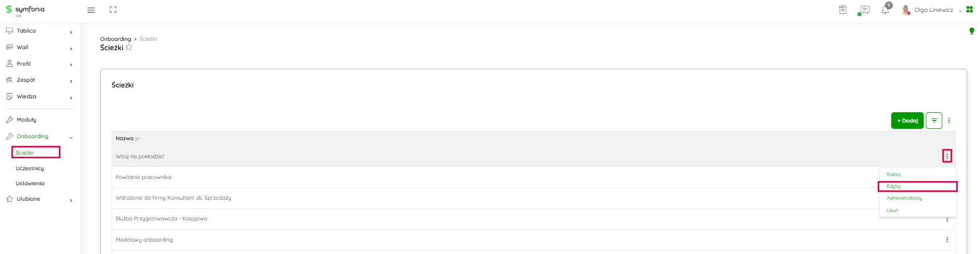
Task: Mark Ścieżki page as favorite star
Action: point(129,48)
